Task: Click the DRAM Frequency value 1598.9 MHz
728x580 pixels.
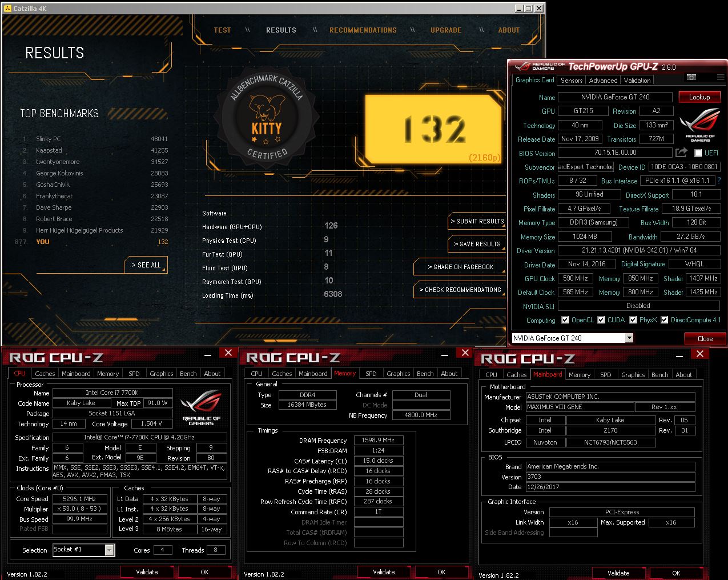Action: click(378, 441)
